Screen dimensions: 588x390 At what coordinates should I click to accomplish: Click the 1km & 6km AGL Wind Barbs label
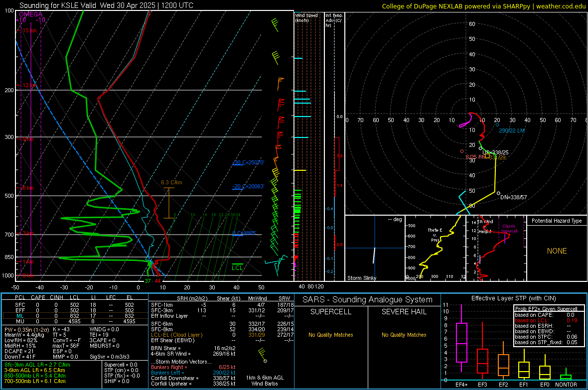(x=265, y=381)
